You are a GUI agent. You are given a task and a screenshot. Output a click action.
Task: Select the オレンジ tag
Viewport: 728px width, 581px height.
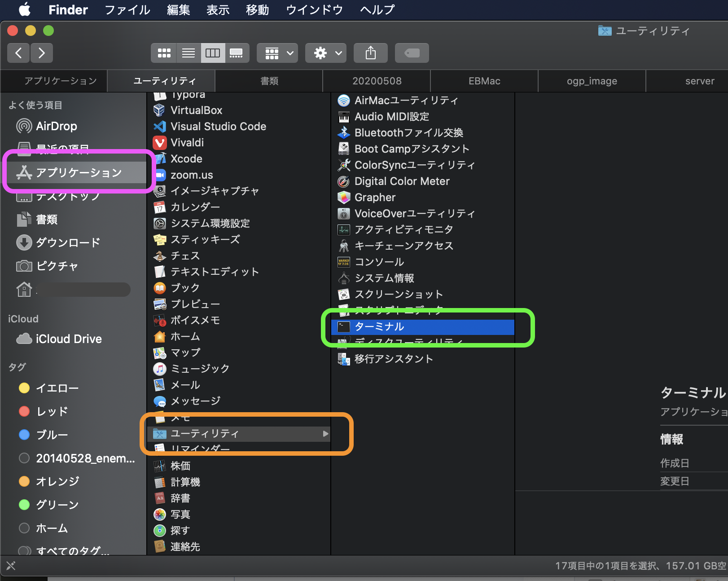[75, 481]
